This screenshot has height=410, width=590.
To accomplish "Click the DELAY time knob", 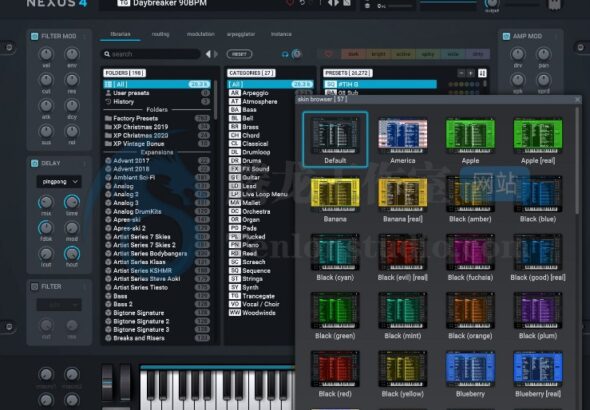I will click(72, 202).
